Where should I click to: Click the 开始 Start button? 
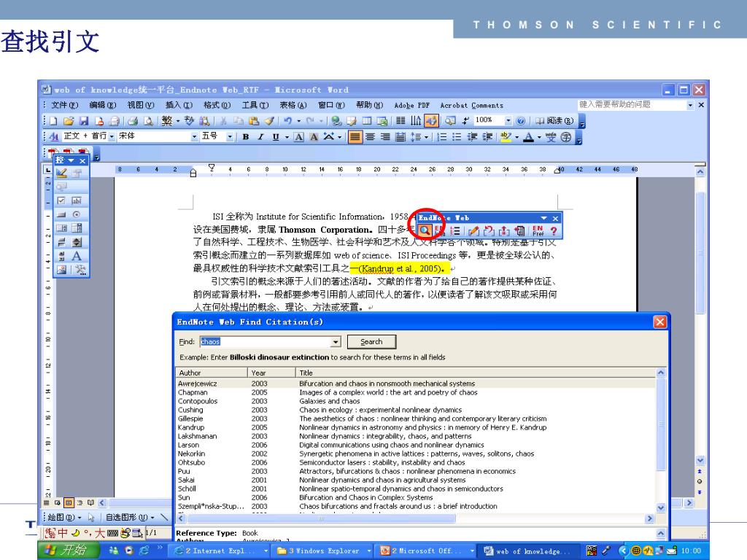(x=68, y=551)
